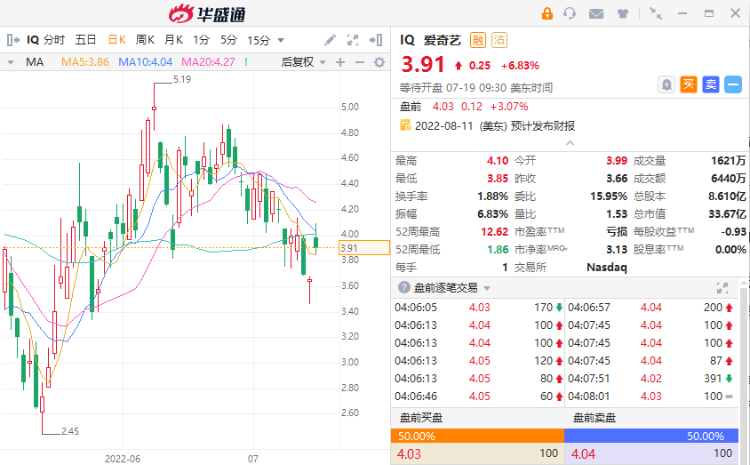Click the Nasdaq exchange label

(x=607, y=267)
